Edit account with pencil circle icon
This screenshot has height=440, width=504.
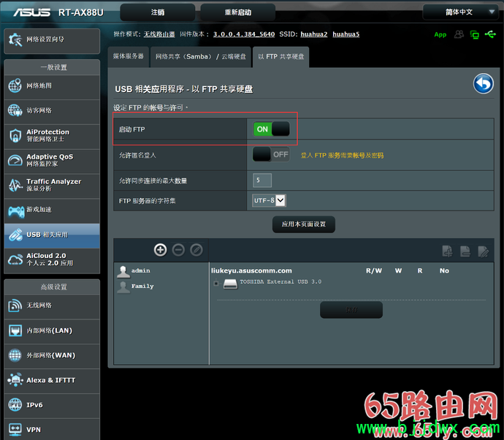coord(196,250)
